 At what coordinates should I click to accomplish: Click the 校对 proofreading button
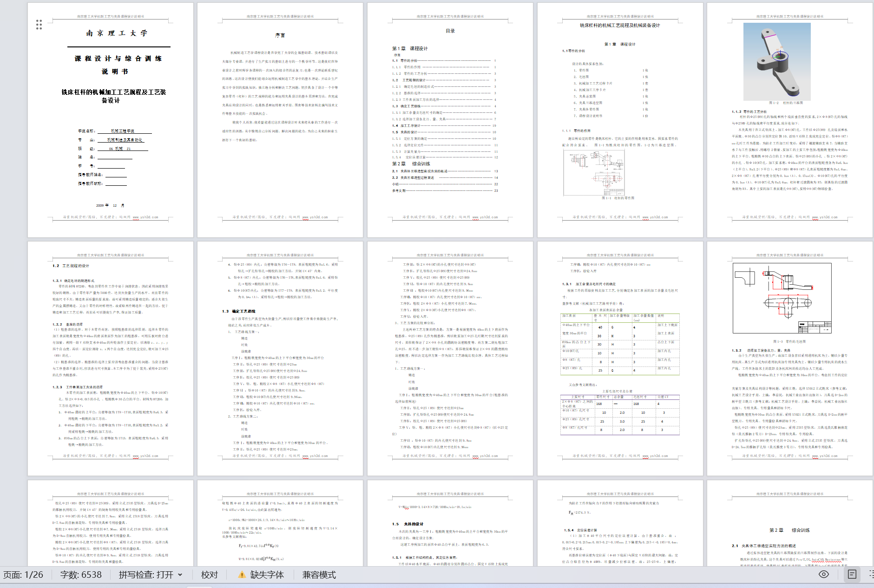pyautogui.click(x=210, y=575)
